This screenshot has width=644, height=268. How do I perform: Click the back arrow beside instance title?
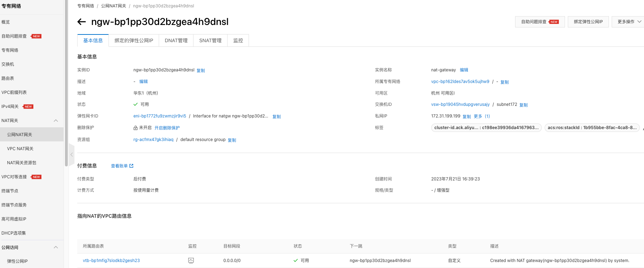point(81,22)
